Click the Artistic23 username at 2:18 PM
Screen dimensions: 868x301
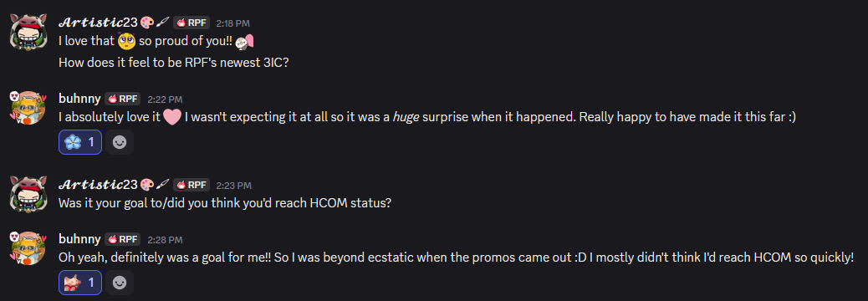98,23
